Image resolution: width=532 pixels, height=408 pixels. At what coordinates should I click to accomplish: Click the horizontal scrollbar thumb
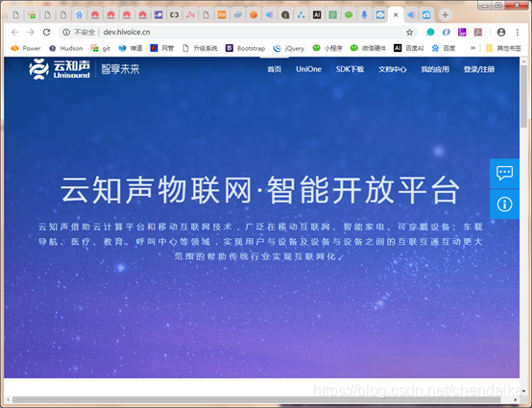256,400
